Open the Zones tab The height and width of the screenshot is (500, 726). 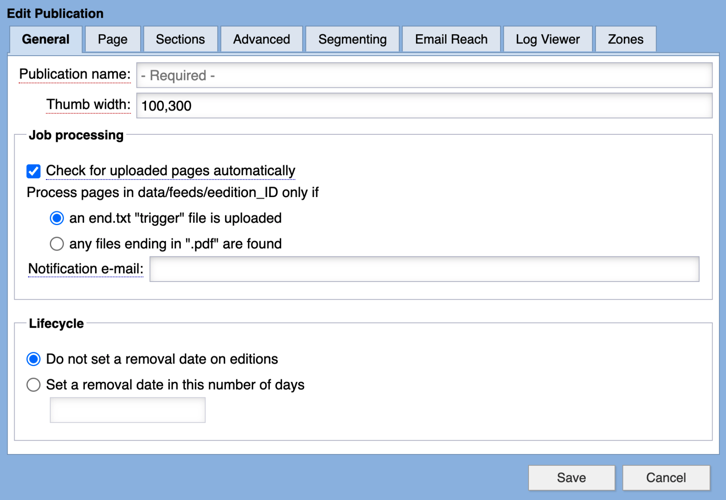625,39
